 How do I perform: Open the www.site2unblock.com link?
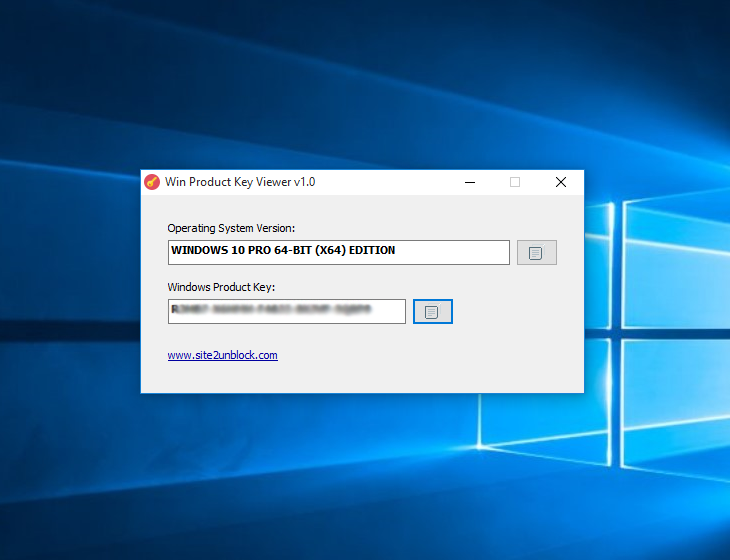coord(223,355)
